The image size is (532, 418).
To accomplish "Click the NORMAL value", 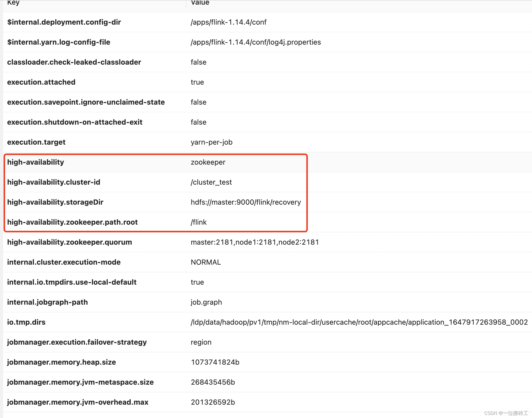I will pyautogui.click(x=206, y=262).
